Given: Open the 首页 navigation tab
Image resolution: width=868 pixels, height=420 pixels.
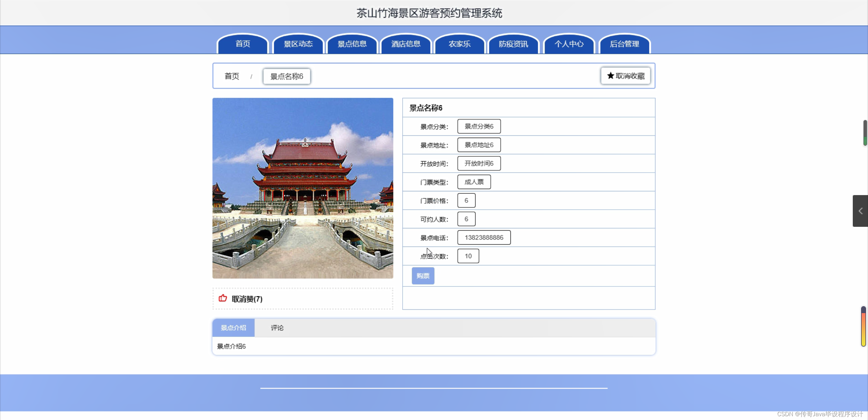Looking at the screenshot, I should pos(243,44).
